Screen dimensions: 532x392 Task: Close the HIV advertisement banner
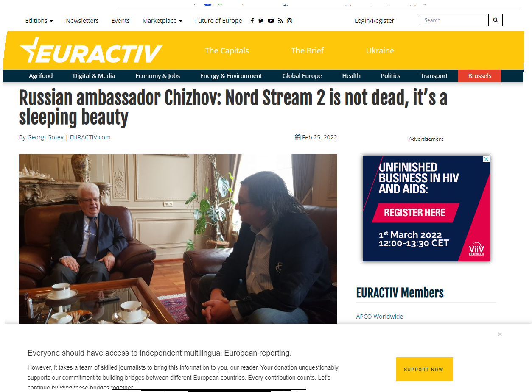[x=487, y=159]
